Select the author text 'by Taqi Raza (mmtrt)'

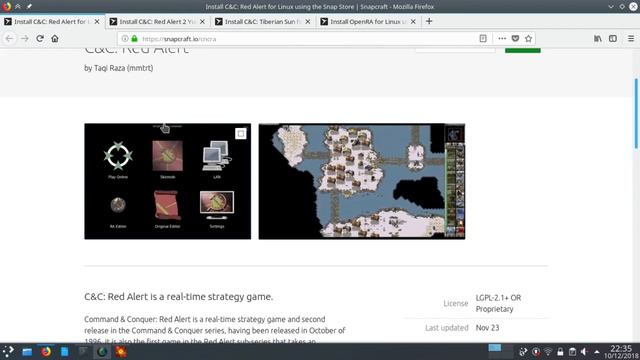click(x=119, y=68)
